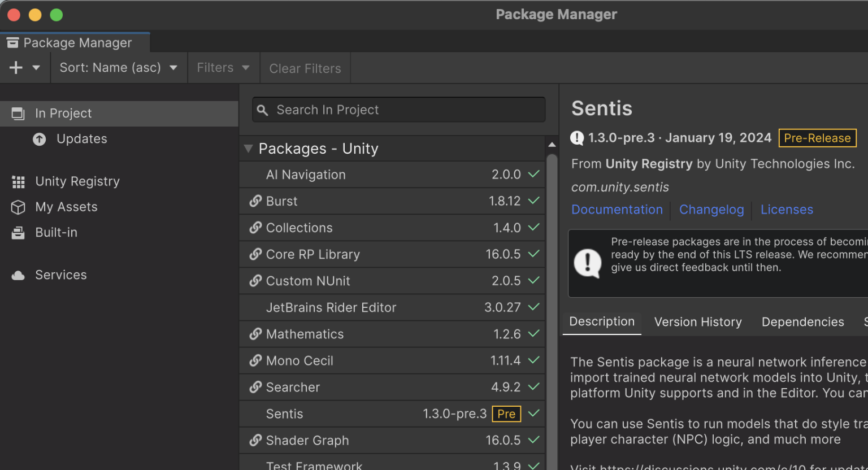
Task: Click the search magnifier icon
Action: click(263, 110)
